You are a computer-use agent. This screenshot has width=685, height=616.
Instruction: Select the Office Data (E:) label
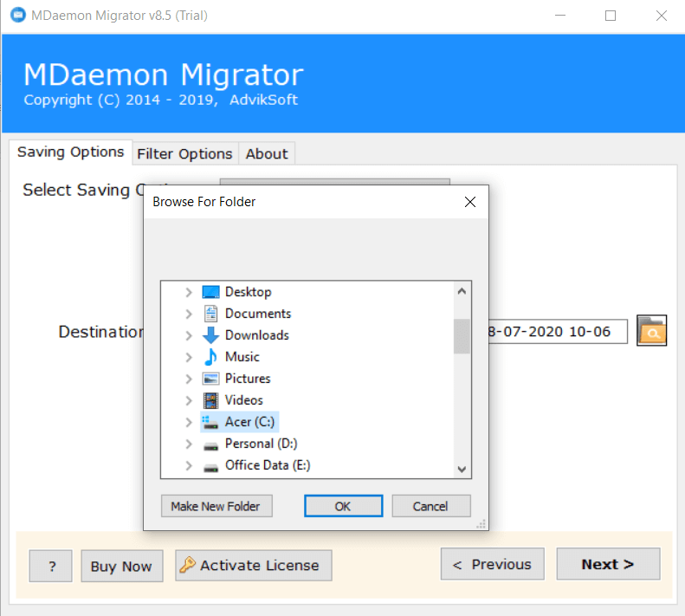[x=268, y=465]
